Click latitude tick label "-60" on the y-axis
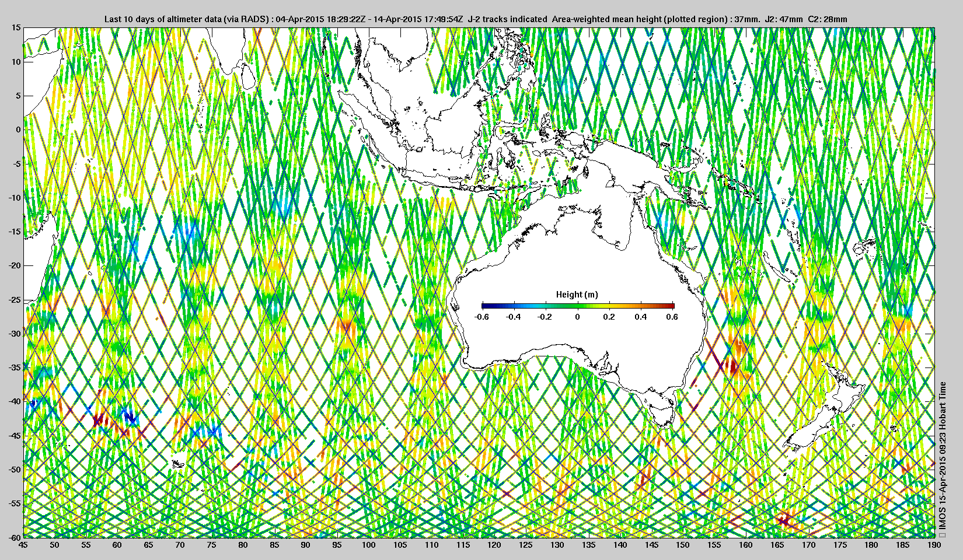The image size is (963, 560). coord(15,537)
